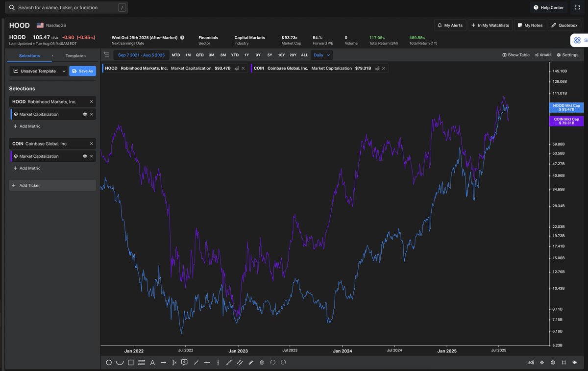Remove HOOD Market Capitalization metric in sidebar
The image size is (588, 371).
coord(91,114)
